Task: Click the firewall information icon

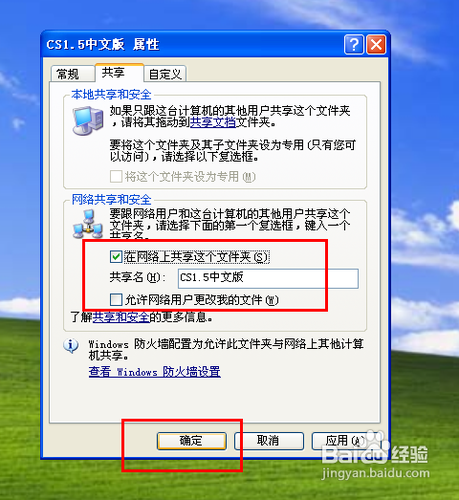Action: [x=71, y=345]
